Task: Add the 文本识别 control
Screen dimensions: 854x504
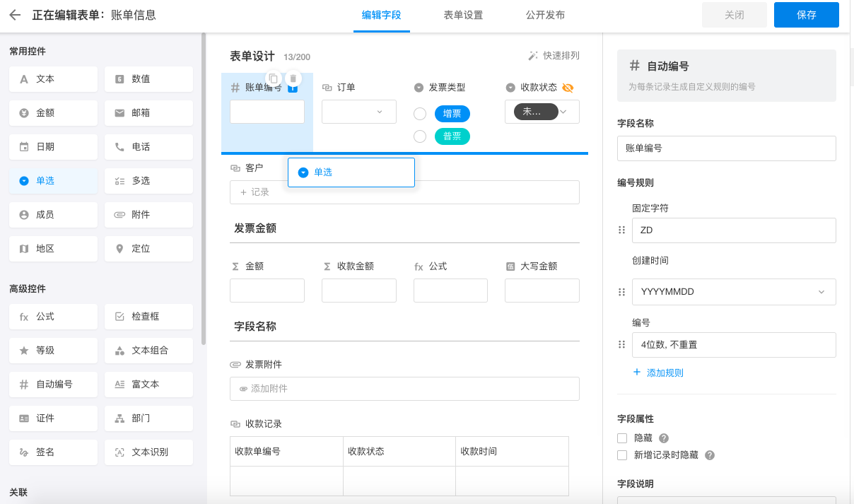Action: 148,452
